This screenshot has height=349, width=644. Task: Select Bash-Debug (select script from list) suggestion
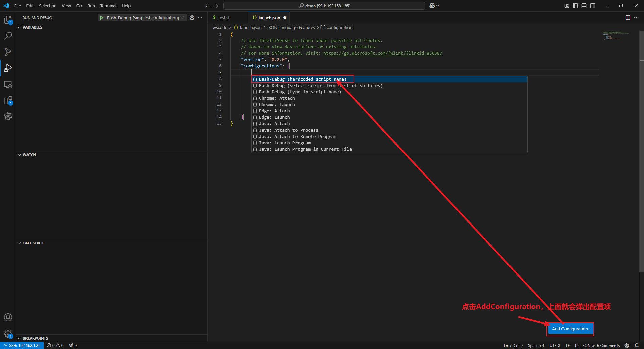tap(389, 85)
